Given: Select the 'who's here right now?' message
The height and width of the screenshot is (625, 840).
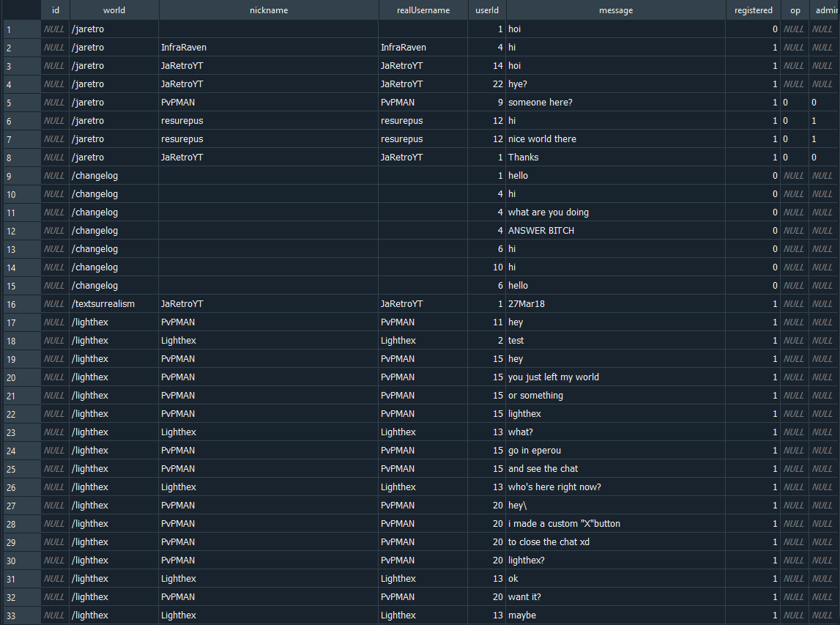Looking at the screenshot, I should (554, 487).
